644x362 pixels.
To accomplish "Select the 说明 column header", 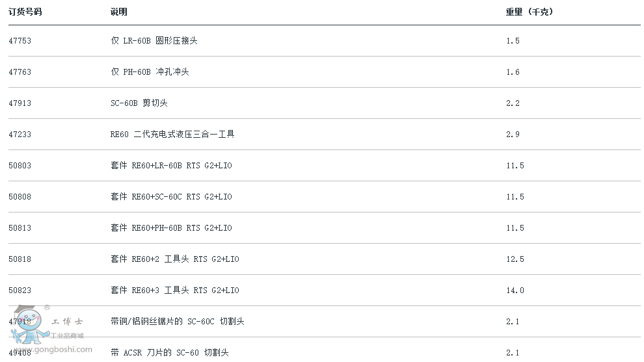I will pyautogui.click(x=118, y=12).
